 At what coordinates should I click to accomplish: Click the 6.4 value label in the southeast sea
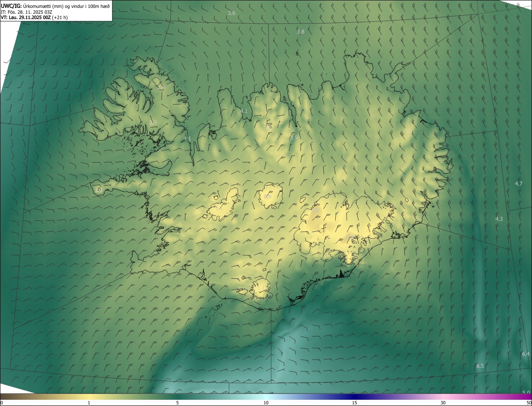click(526, 354)
